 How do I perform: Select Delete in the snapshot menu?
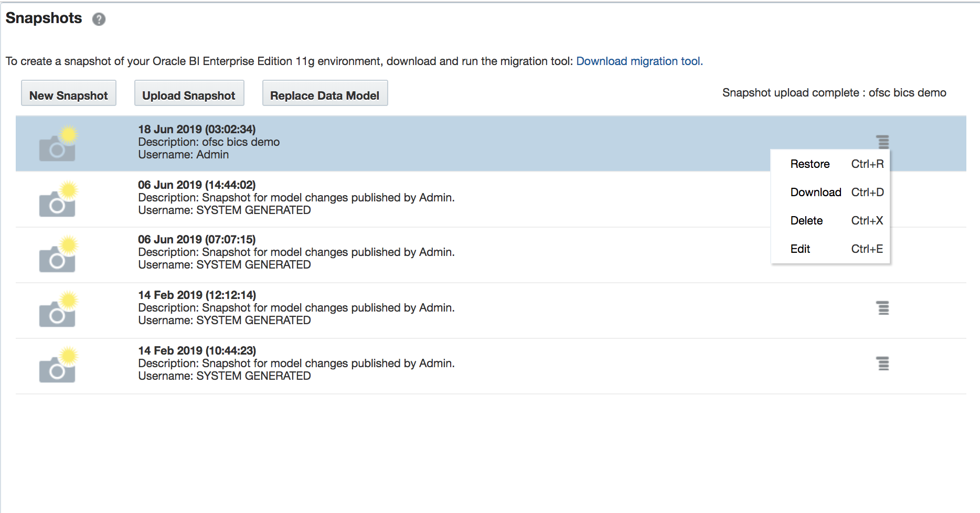click(806, 221)
